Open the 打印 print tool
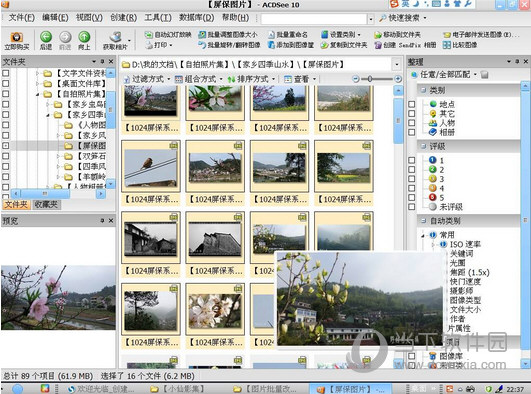531x394 pixels. [x=158, y=45]
